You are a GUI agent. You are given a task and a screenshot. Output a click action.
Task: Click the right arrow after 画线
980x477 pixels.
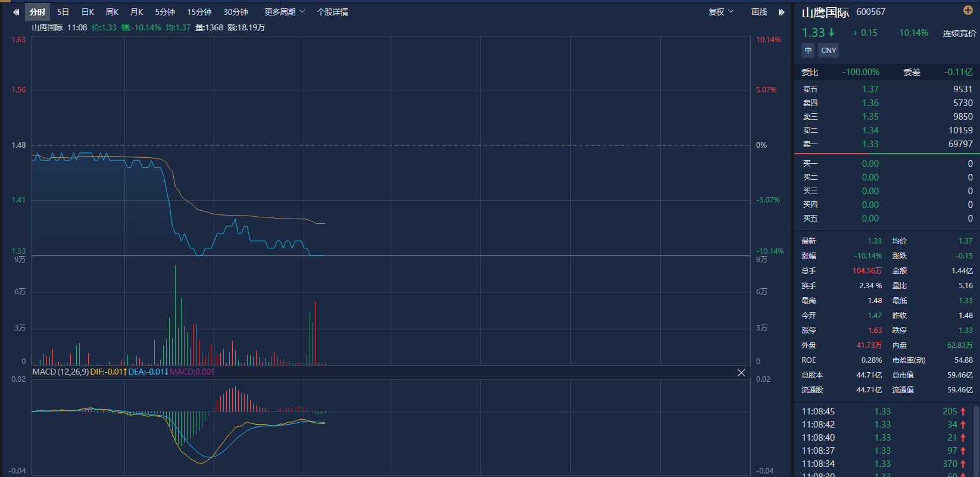point(782,12)
